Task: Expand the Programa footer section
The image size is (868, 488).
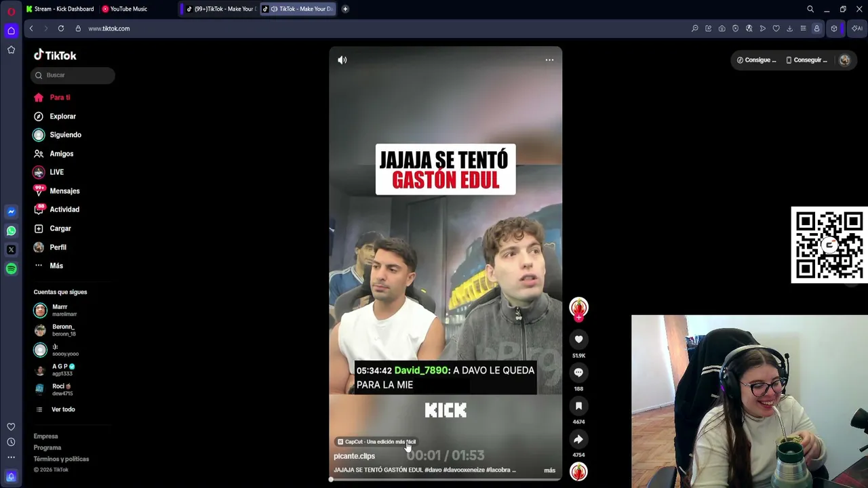Action: click(47, 448)
